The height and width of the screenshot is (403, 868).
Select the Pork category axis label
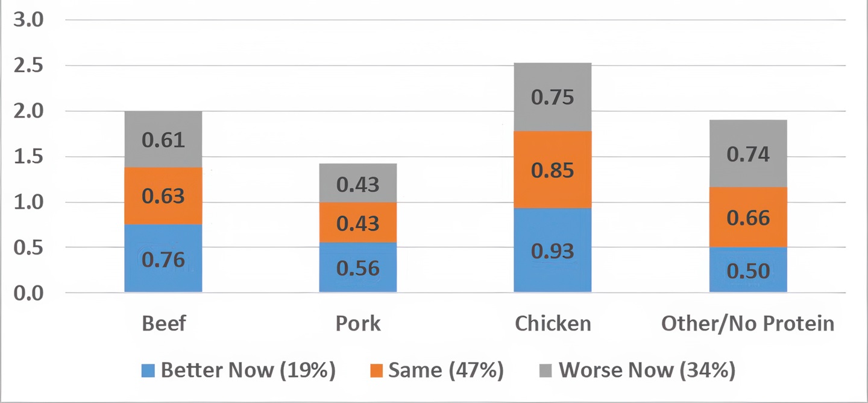(358, 324)
